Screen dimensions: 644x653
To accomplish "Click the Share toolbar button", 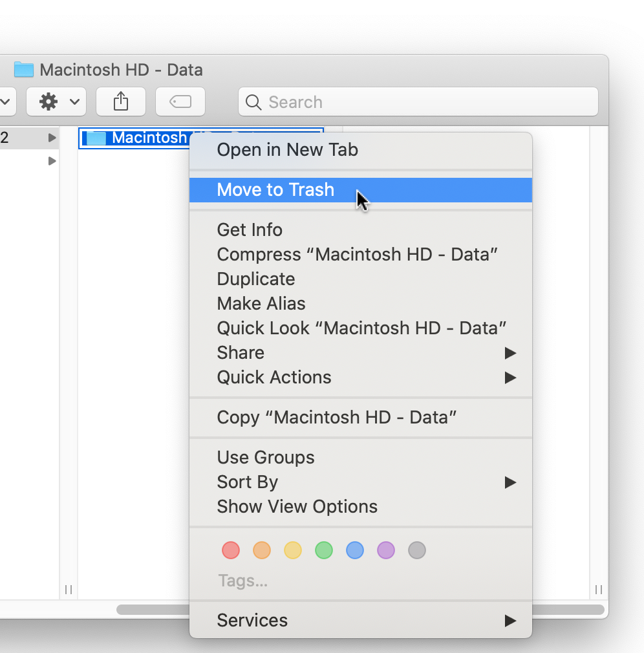I will click(x=121, y=102).
